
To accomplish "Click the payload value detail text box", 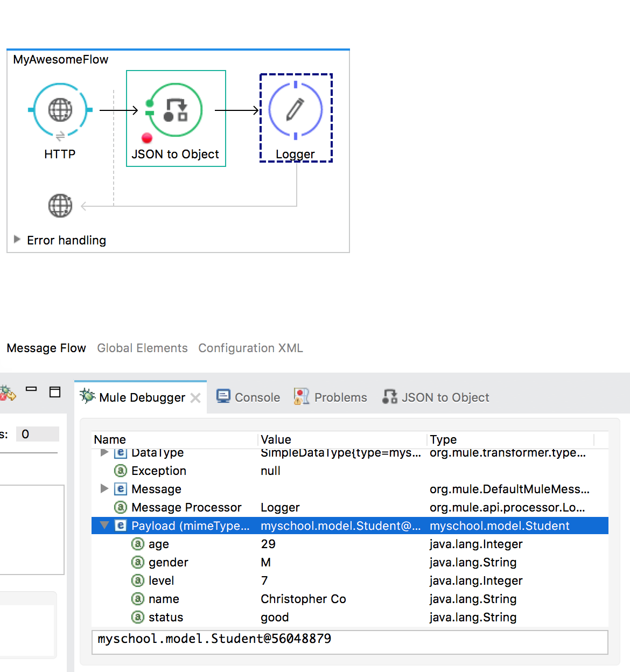I will [x=349, y=642].
